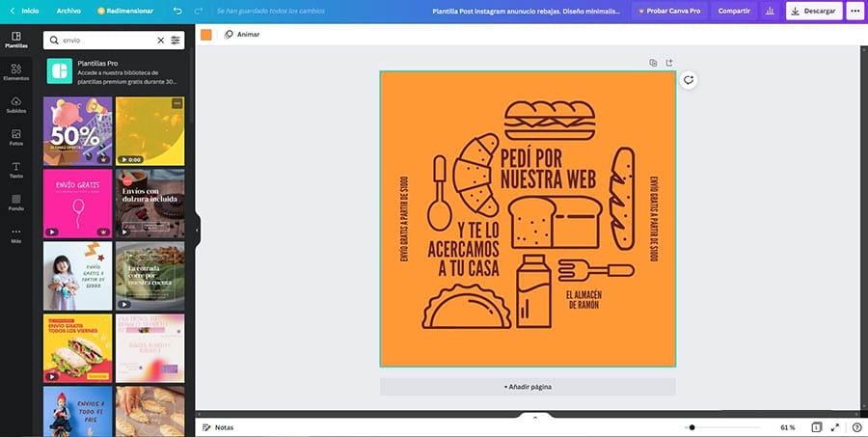Image resolution: width=868 pixels, height=437 pixels.
Task: Open the Fotos sidebar tab
Action: [x=16, y=137]
